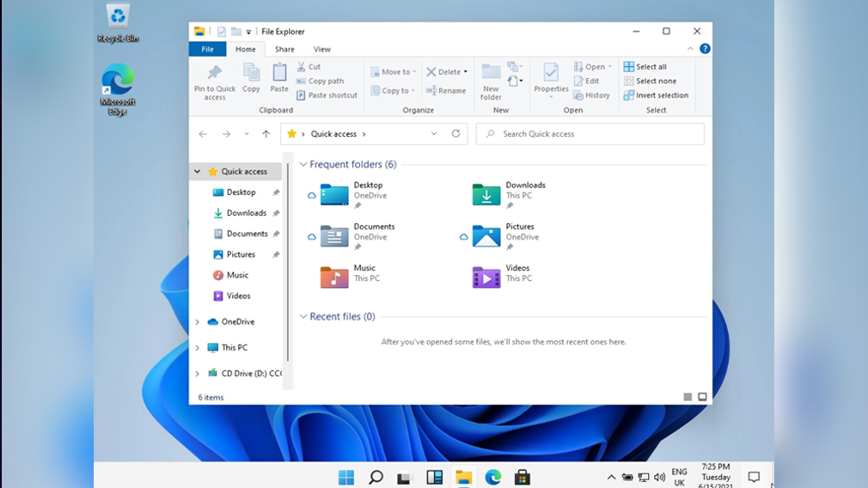The width and height of the screenshot is (868, 488).
Task: Click the Paste clipboard icon
Action: click(279, 78)
